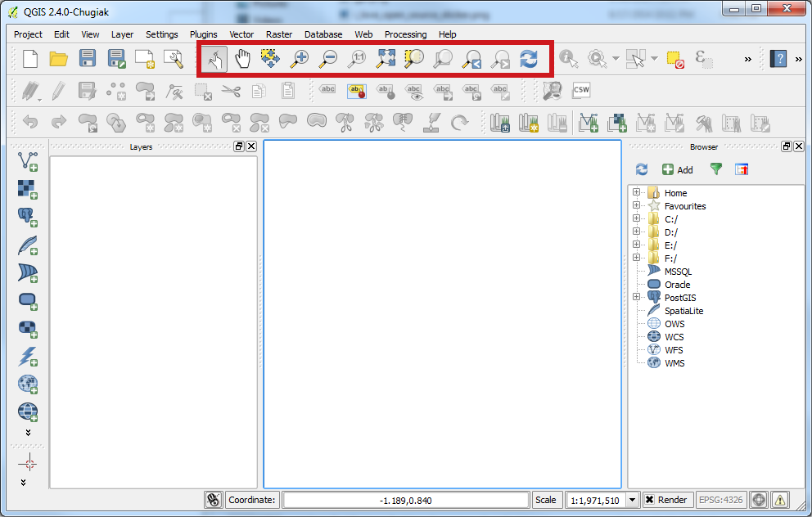812x517 pixels.
Task: Click Add Vector Layer in left sidebar
Action: coord(28,160)
